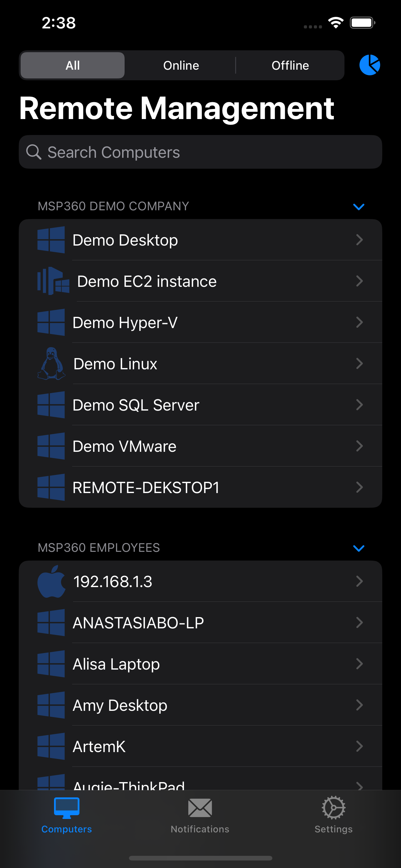Screen dimensions: 401x868
Task: Select the All filter segment
Action: pos(72,65)
